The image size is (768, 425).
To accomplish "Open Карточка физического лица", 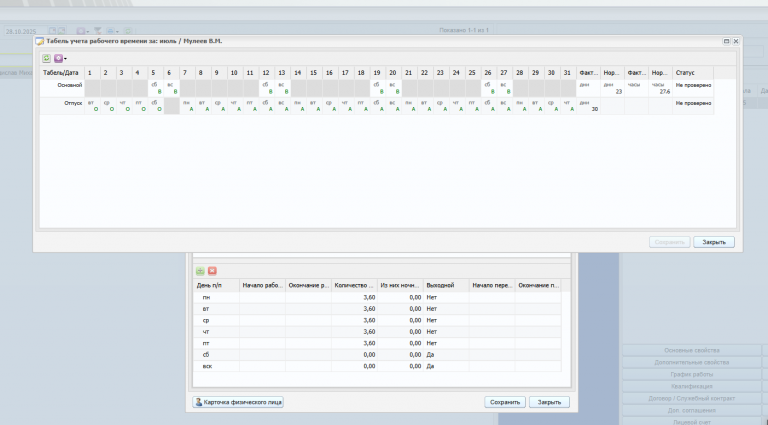I will coord(238,402).
